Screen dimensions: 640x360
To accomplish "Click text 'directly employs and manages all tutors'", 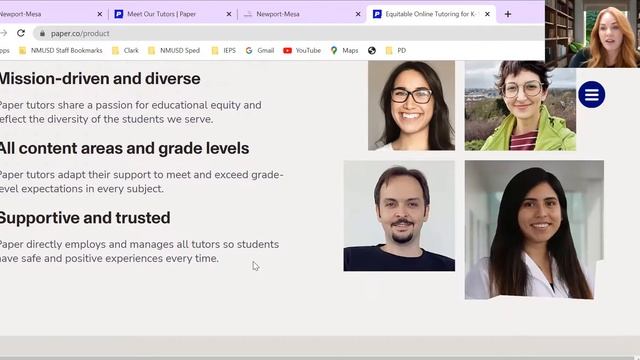I will click(x=124, y=244).
